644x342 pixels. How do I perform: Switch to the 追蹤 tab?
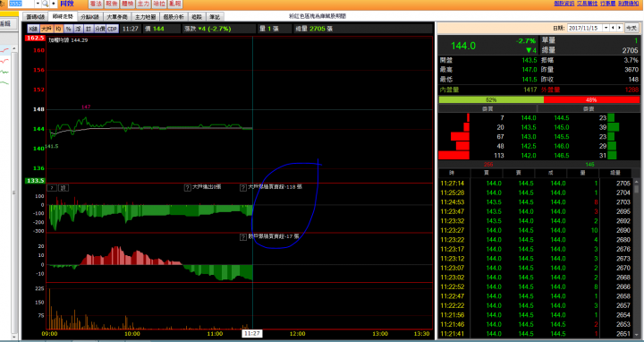point(197,17)
